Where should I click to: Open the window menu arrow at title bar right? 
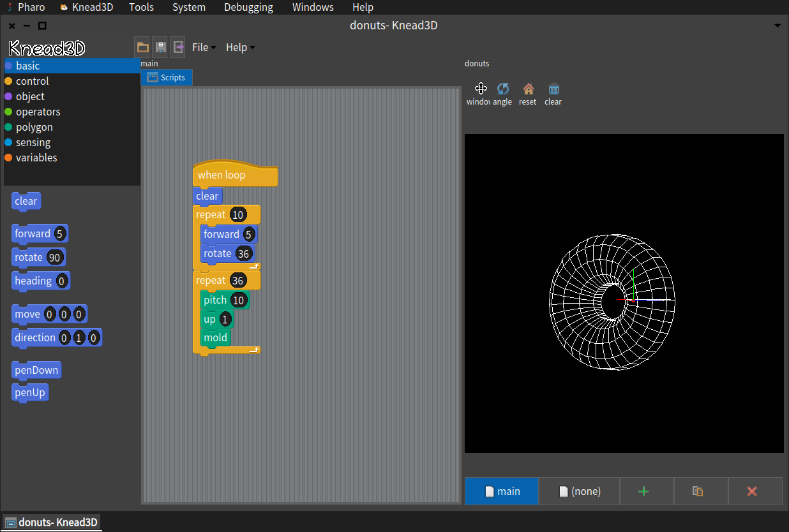pos(777,26)
